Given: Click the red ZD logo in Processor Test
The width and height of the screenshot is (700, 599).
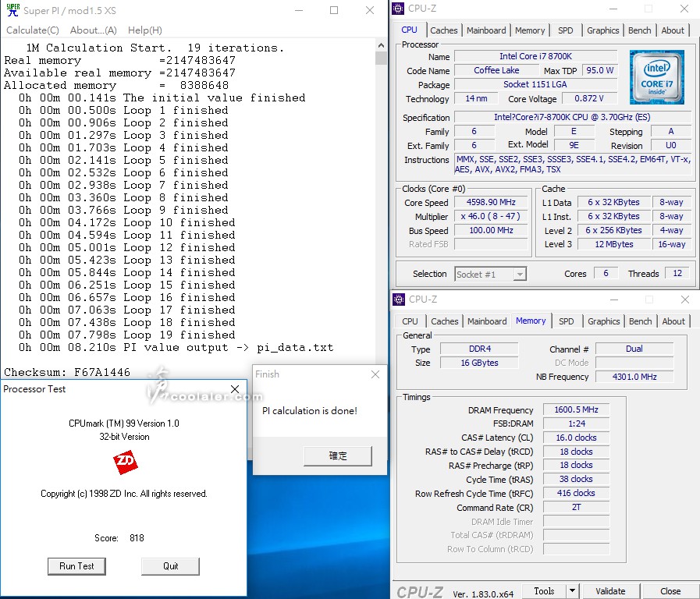Looking at the screenshot, I should (x=125, y=462).
